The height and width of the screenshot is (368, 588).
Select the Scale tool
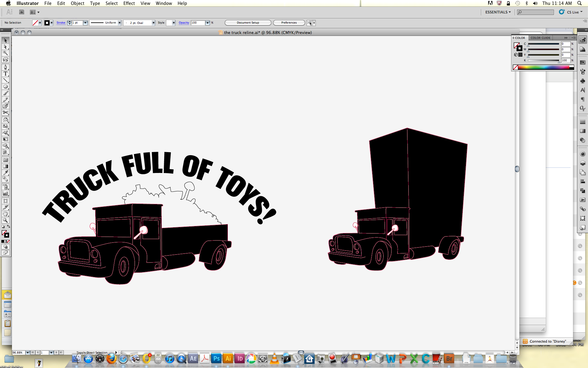(x=6, y=126)
